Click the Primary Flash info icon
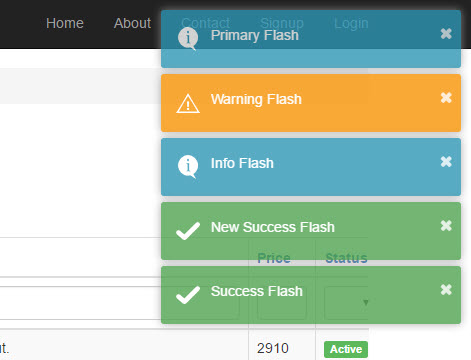Screen dimensions: 471x360 tap(188, 38)
